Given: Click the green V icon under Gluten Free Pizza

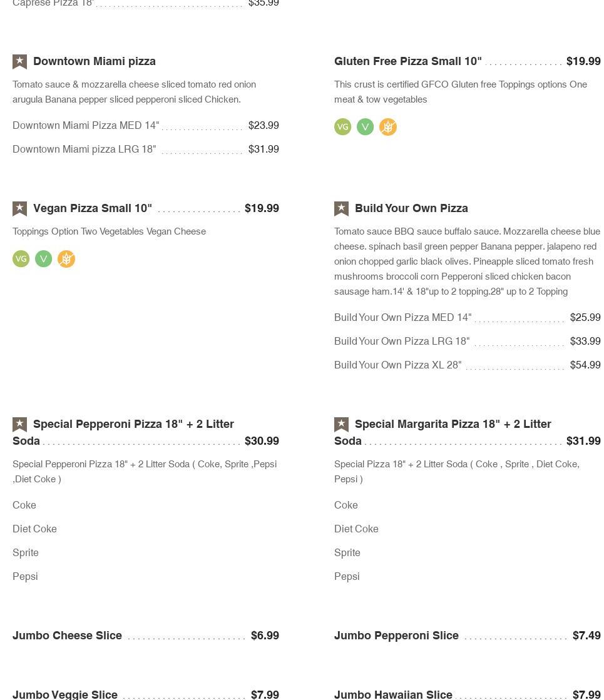Looking at the screenshot, I should click(x=366, y=127).
